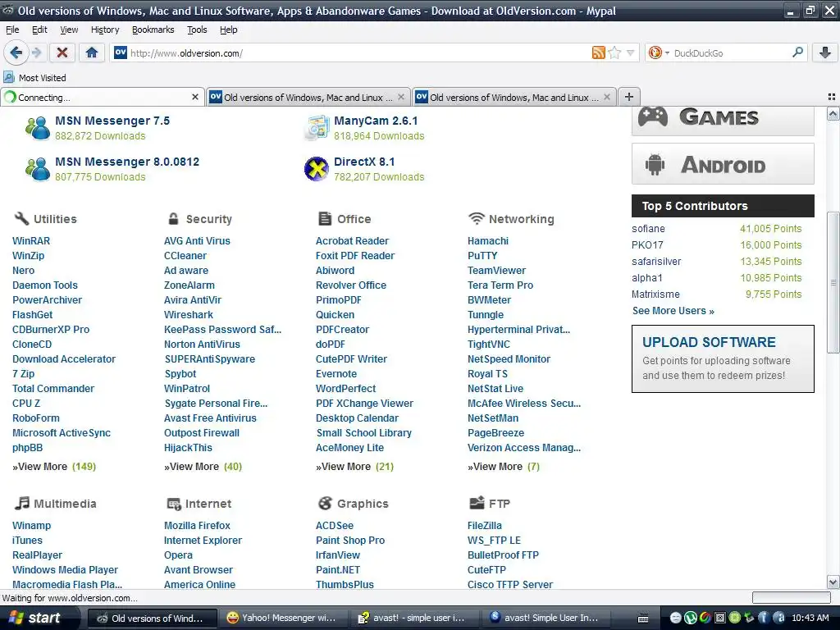Click the Internet category icon
Image resolution: width=840 pixels, height=630 pixels.
tap(174, 503)
